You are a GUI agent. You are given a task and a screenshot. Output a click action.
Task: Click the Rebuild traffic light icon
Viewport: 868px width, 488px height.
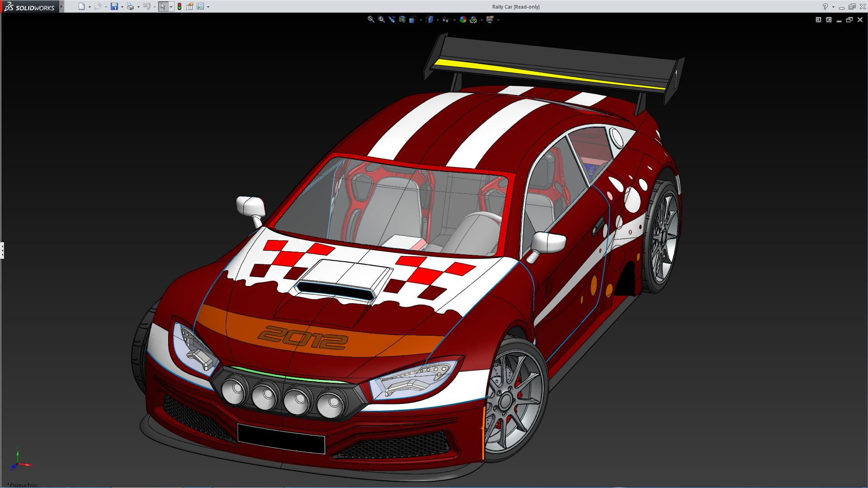click(179, 6)
